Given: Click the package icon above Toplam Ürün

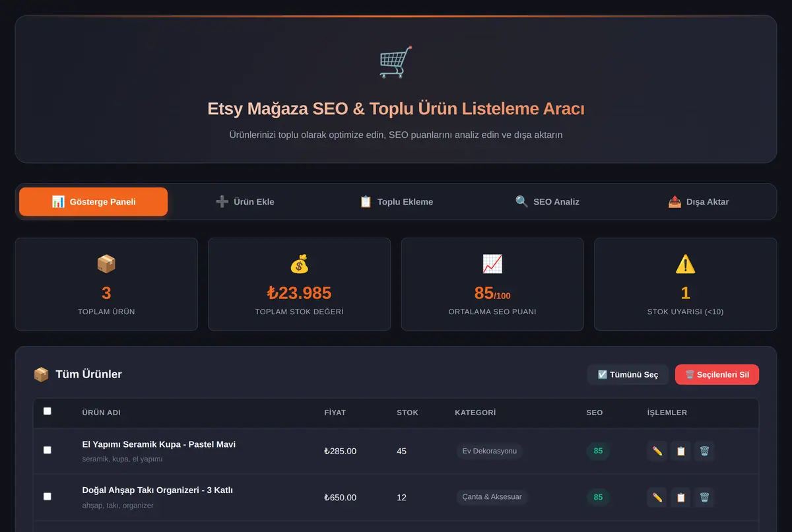Looking at the screenshot, I should click(x=106, y=264).
